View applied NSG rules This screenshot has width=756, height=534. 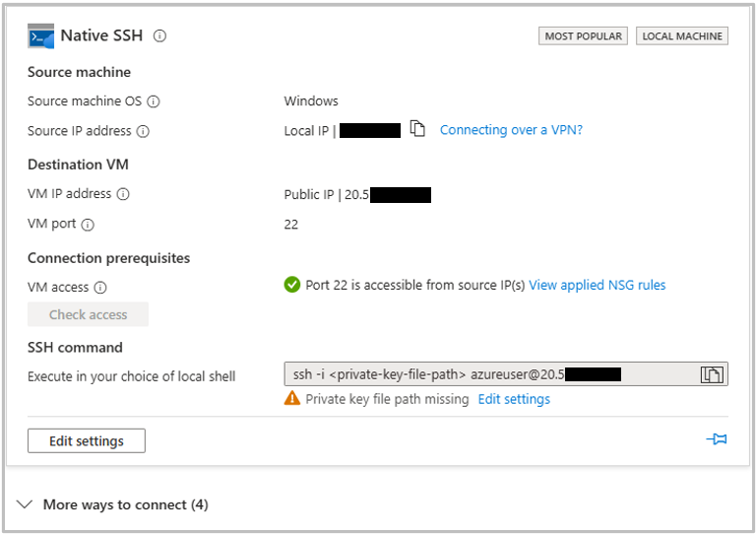[x=597, y=285]
